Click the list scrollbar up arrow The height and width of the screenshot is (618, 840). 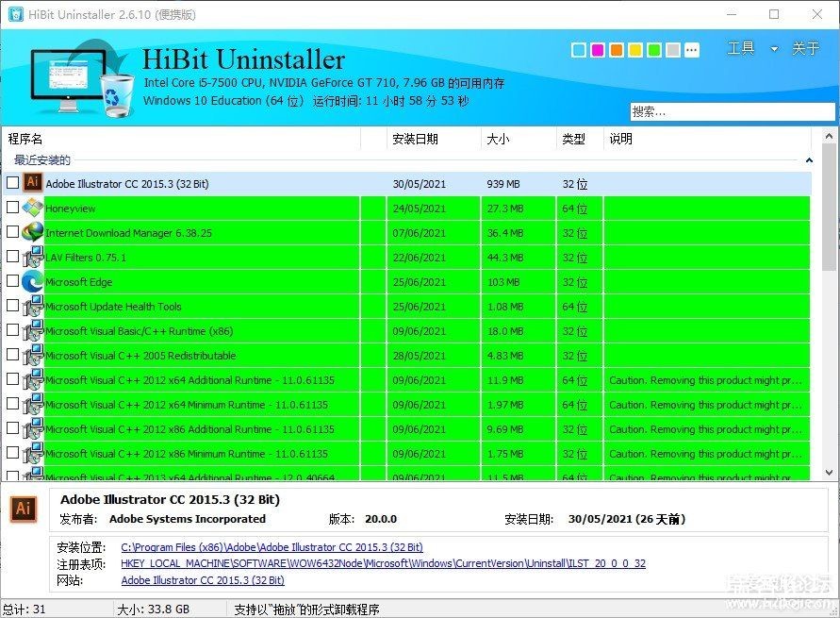pyautogui.click(x=830, y=136)
